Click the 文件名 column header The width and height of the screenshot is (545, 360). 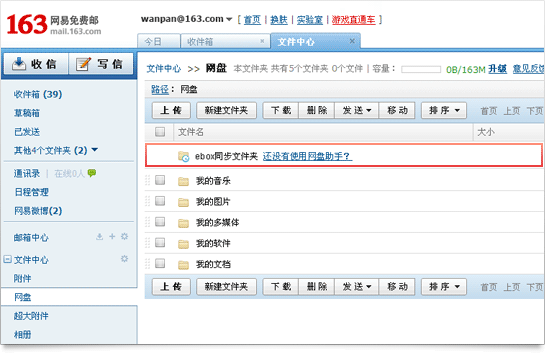(x=191, y=132)
